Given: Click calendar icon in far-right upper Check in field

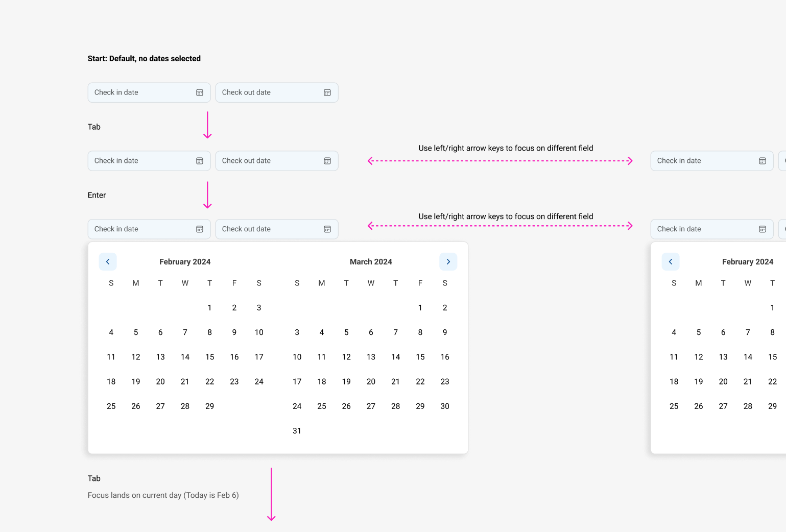Looking at the screenshot, I should point(763,161).
